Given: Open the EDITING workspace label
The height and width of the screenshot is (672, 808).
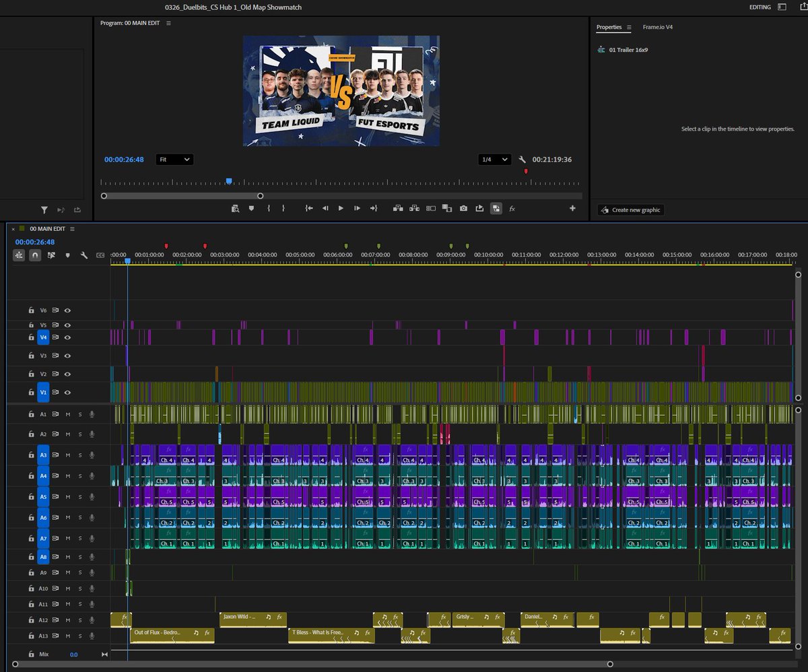Looking at the screenshot, I should 760,7.
